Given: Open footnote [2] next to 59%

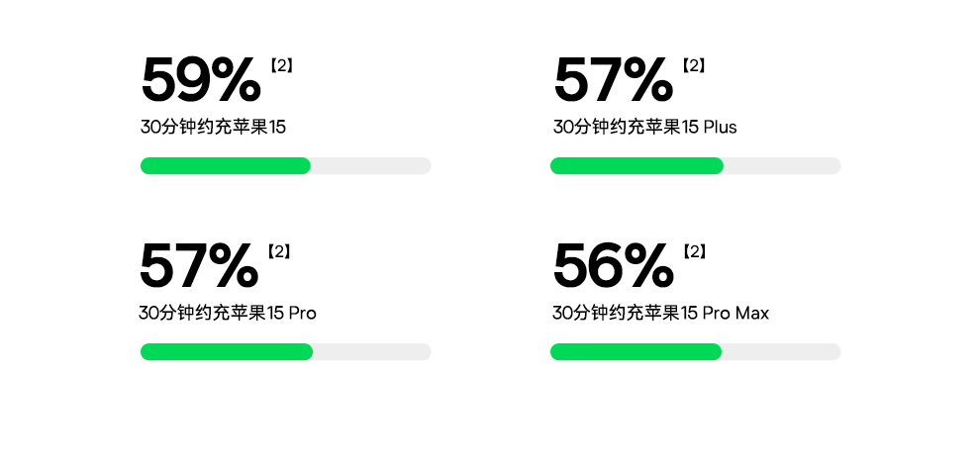Looking at the screenshot, I should (281, 66).
